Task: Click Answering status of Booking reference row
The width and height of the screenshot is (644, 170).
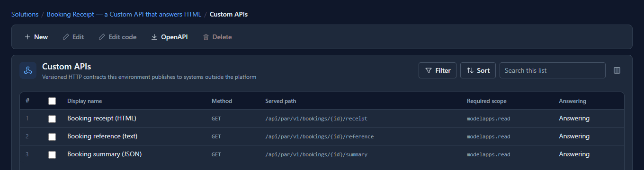Action: tap(574, 136)
